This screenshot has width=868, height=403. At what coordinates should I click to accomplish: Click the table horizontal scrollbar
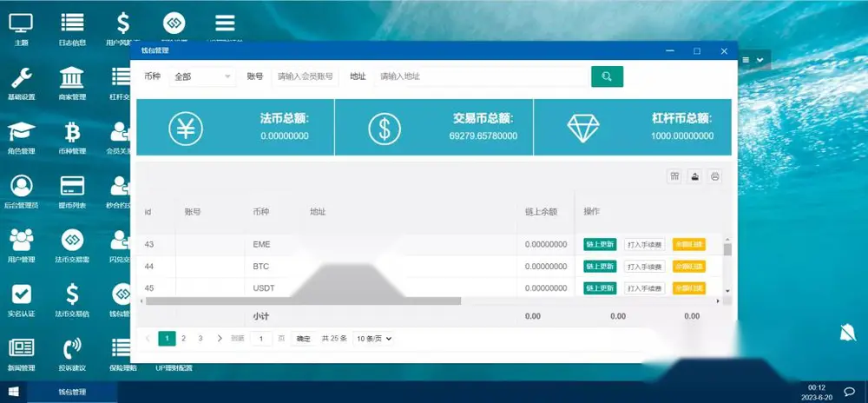[x=303, y=301]
